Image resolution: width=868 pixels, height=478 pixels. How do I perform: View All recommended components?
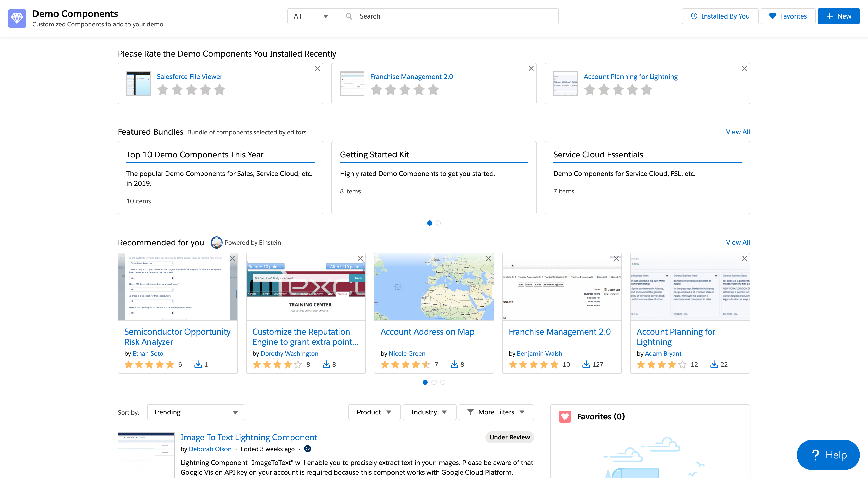click(x=738, y=242)
